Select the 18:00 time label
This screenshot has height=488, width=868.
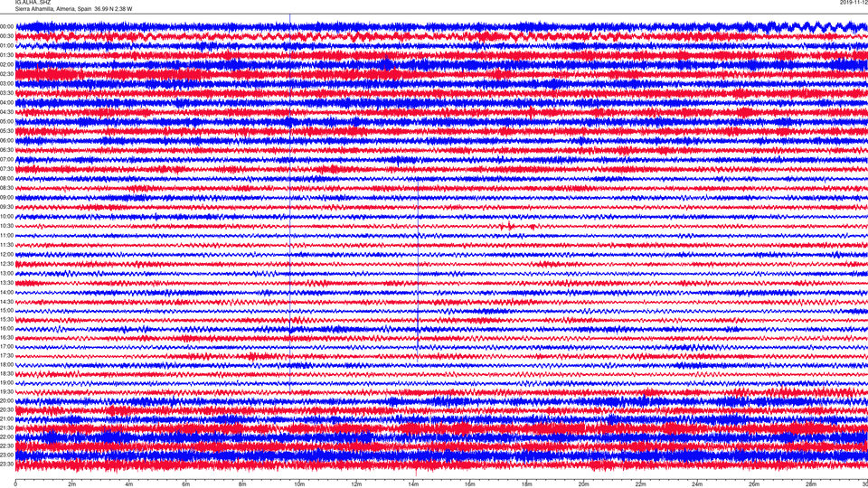tap(7, 364)
